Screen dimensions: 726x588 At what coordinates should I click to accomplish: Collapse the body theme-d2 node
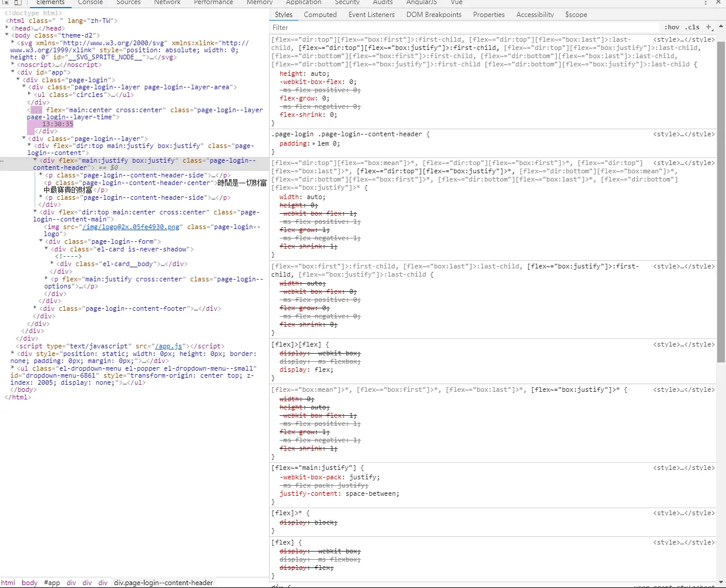[8, 35]
